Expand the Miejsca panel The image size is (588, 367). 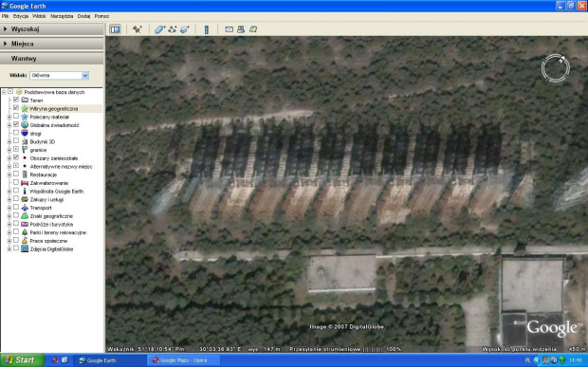52,44
